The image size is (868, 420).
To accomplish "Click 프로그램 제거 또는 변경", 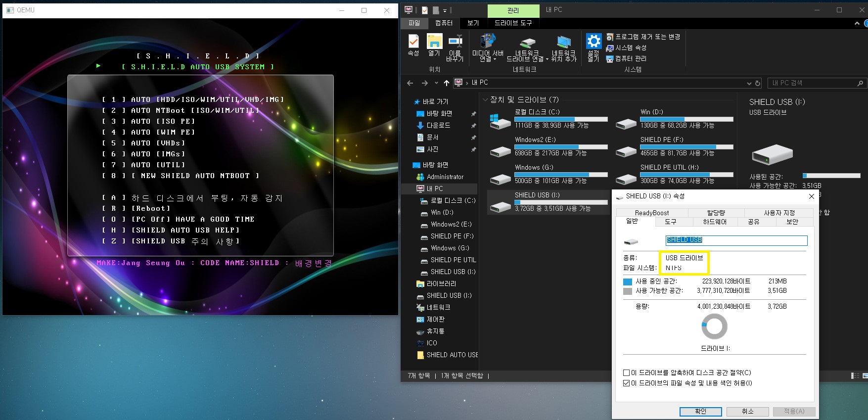I will pos(643,37).
